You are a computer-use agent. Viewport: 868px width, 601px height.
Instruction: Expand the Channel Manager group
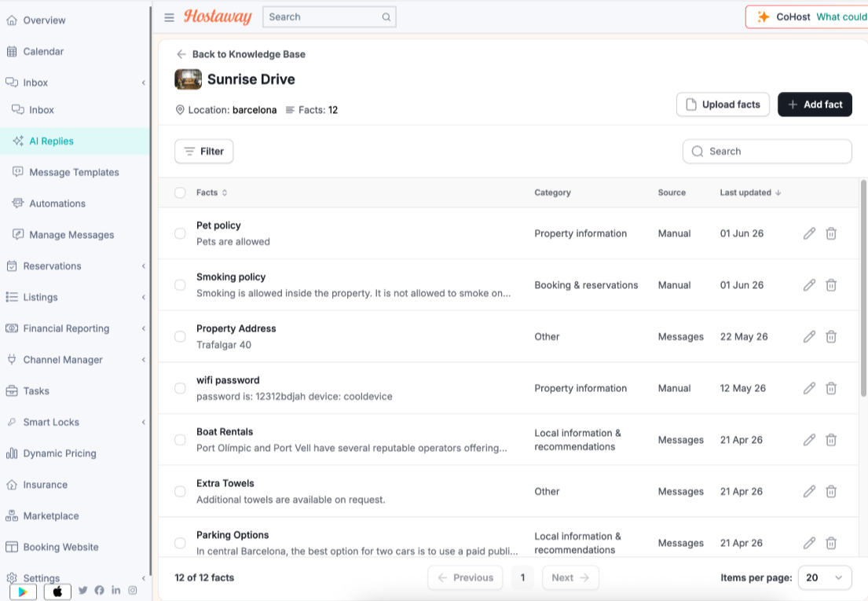point(144,360)
